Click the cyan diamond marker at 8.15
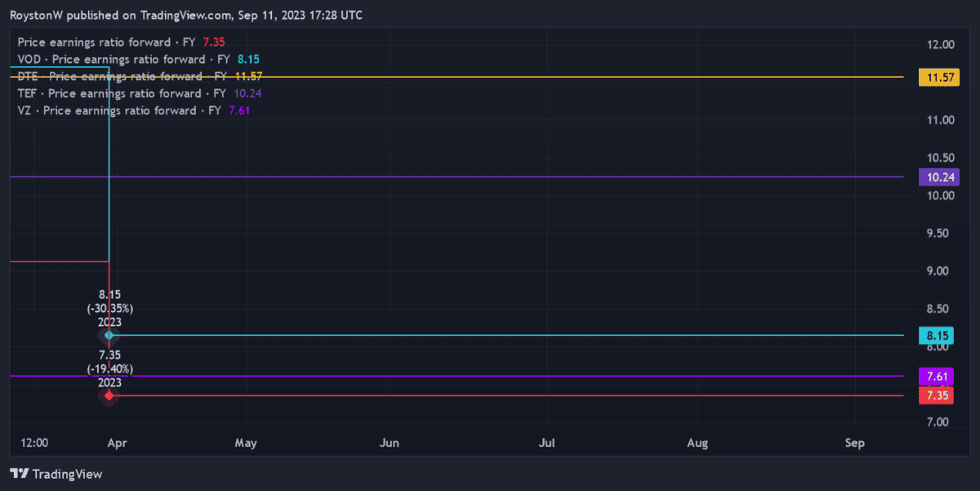This screenshot has height=491, width=980. pyautogui.click(x=109, y=335)
